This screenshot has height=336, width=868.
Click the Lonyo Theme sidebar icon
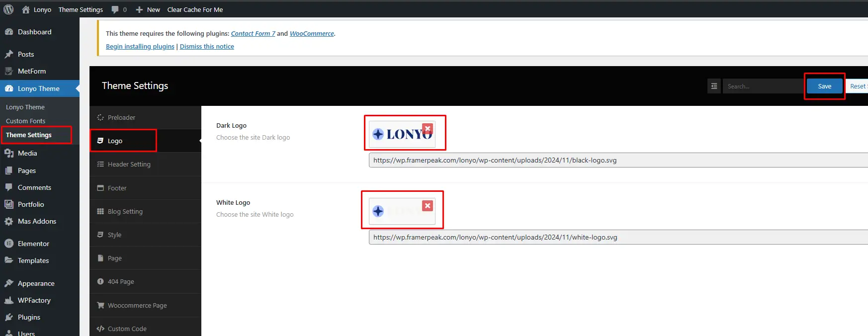pyautogui.click(x=9, y=88)
